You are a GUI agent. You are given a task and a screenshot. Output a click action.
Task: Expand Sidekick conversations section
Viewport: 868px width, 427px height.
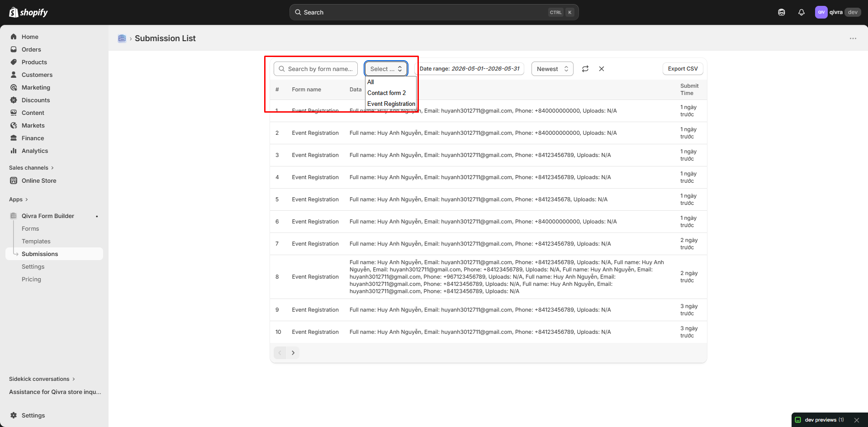click(42, 379)
